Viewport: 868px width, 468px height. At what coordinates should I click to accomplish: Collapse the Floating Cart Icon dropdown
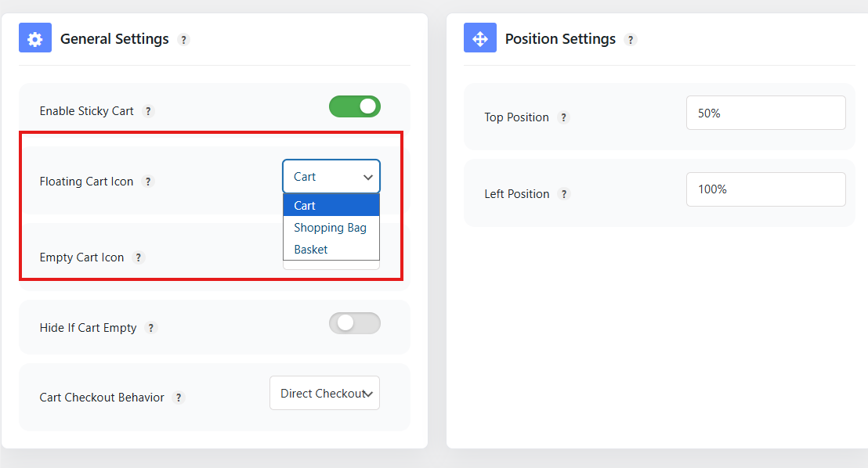point(331,176)
